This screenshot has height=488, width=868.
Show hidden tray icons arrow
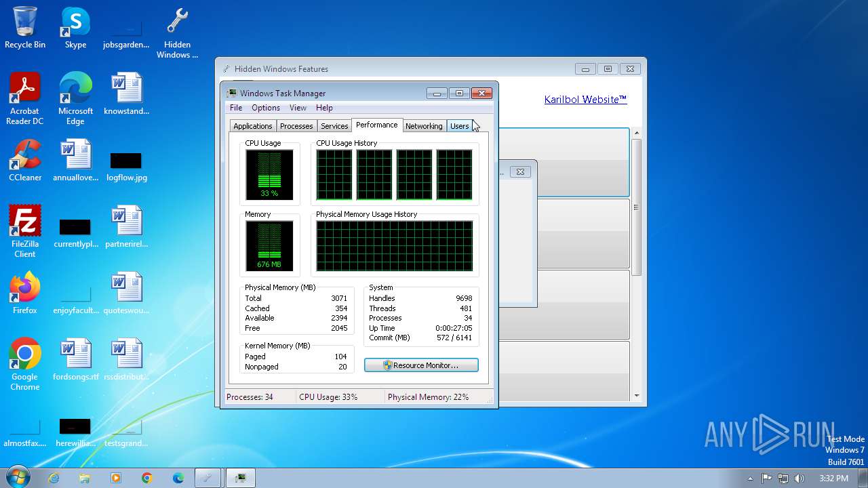point(750,478)
